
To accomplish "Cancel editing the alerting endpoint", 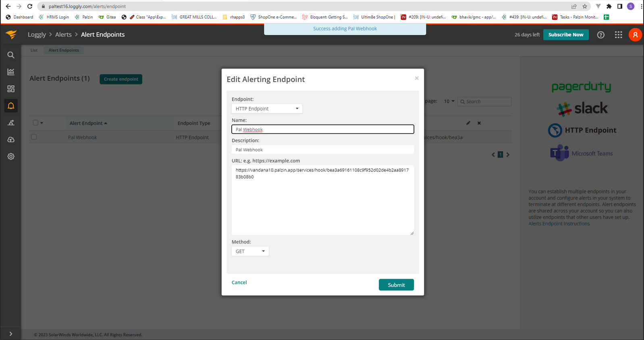I will [239, 282].
